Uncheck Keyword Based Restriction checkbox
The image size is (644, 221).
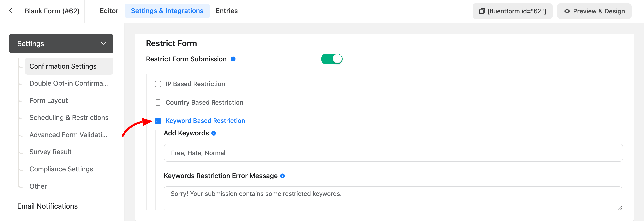click(158, 121)
